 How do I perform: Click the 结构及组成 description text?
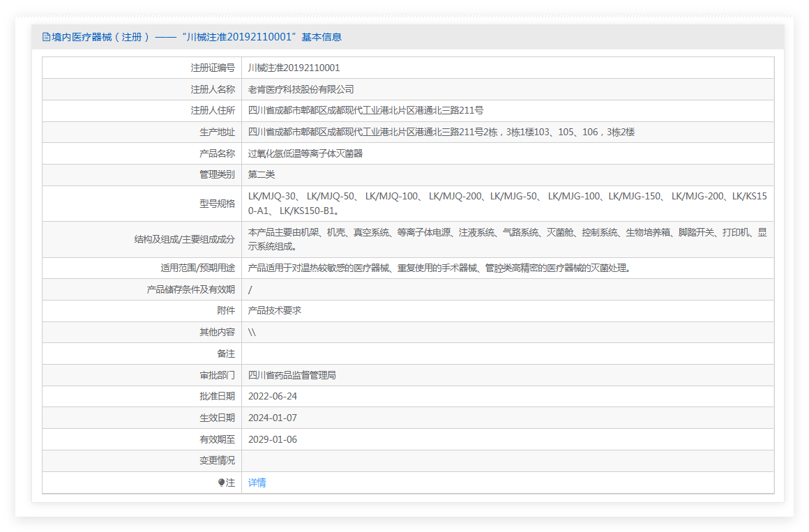[507, 239]
